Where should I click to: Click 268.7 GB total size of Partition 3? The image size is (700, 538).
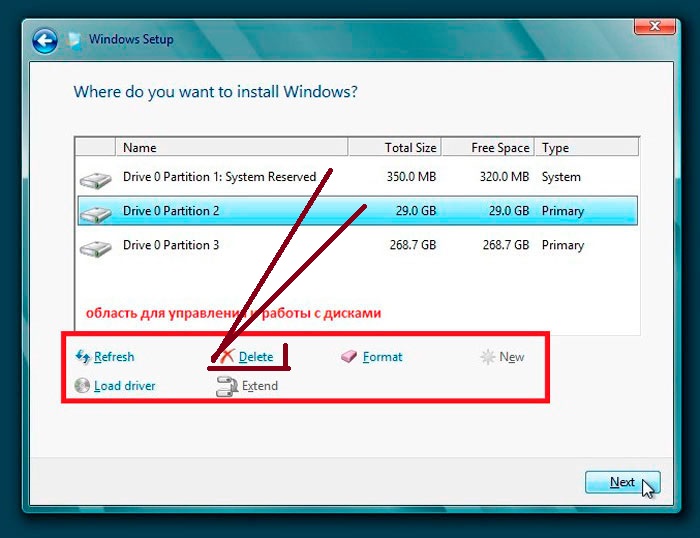[412, 245]
